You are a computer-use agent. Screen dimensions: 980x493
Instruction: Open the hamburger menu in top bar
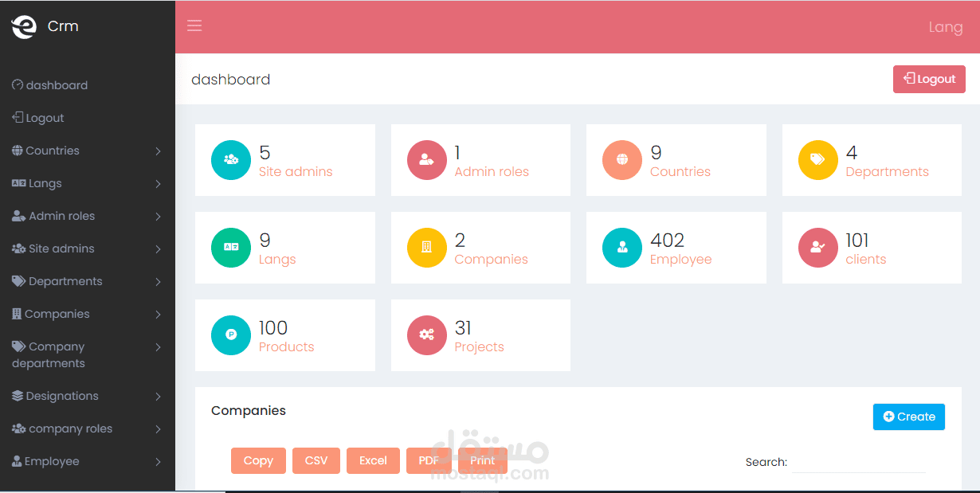(194, 25)
